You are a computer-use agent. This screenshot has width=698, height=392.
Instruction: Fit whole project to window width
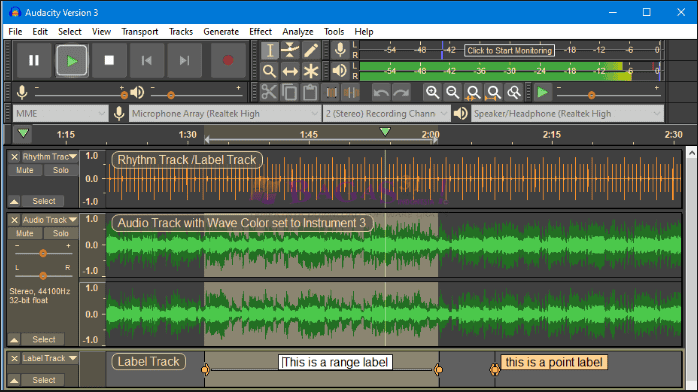coord(494,93)
